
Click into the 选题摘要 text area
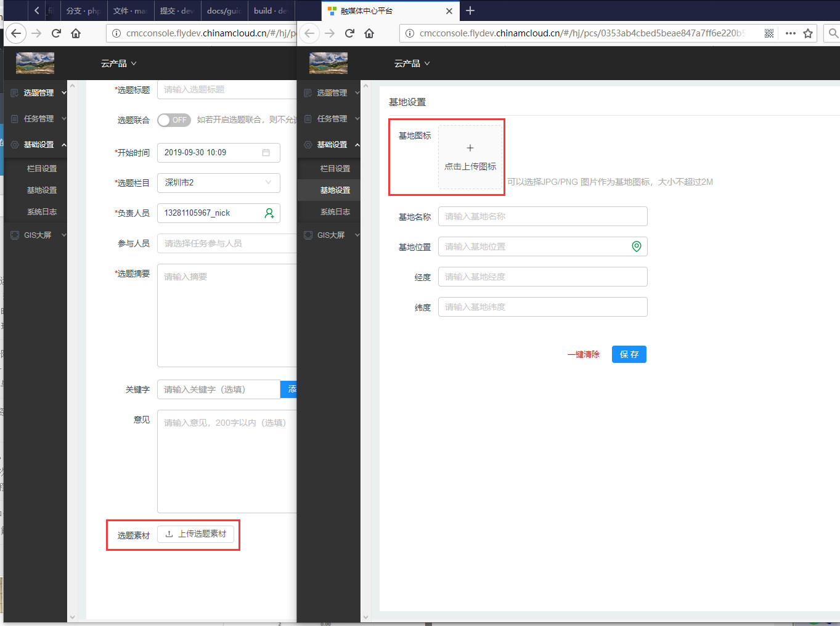point(227,315)
